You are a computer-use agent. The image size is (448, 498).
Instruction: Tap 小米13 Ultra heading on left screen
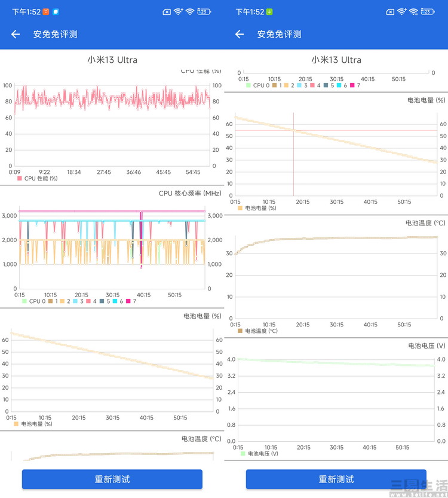click(x=112, y=60)
